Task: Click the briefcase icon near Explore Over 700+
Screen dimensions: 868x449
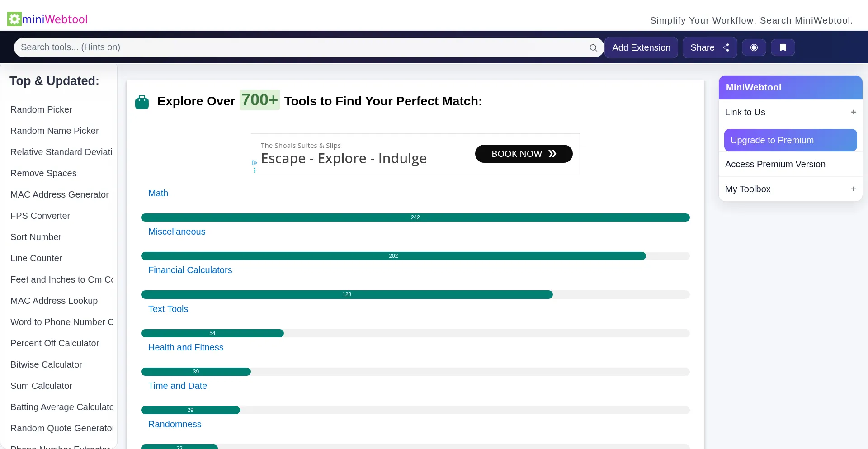Action: click(142, 101)
